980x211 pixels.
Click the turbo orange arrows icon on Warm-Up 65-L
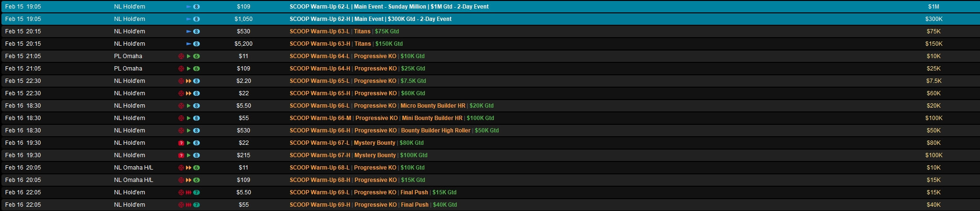pos(188,81)
